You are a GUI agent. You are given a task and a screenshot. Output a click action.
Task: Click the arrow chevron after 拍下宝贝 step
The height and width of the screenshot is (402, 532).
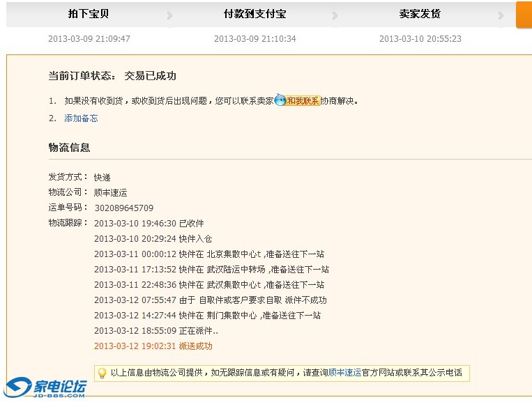click(169, 15)
